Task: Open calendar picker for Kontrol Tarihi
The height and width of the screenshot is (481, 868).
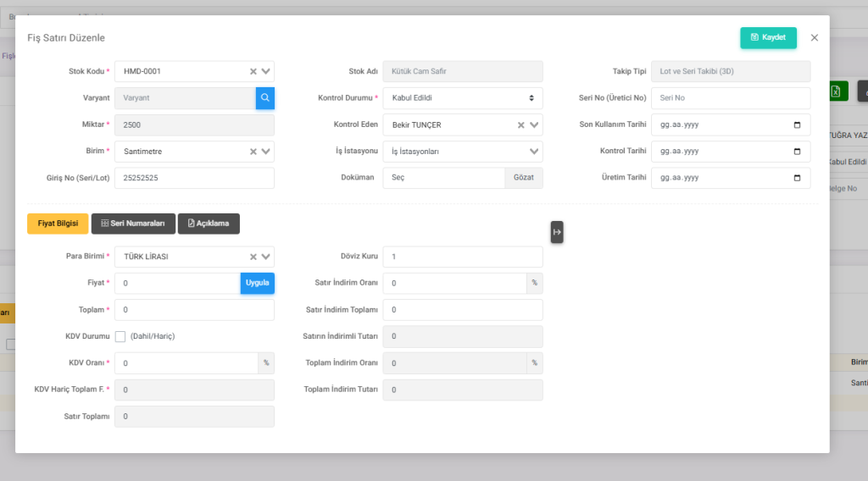Action: [x=797, y=152]
